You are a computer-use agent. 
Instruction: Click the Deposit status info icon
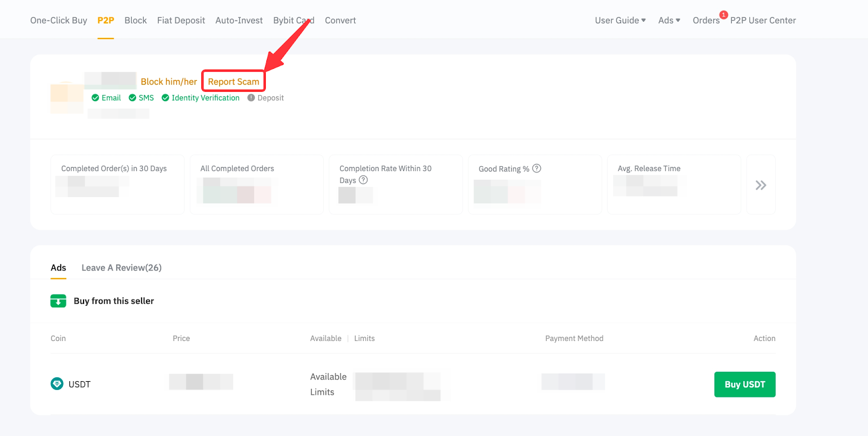pyautogui.click(x=251, y=98)
